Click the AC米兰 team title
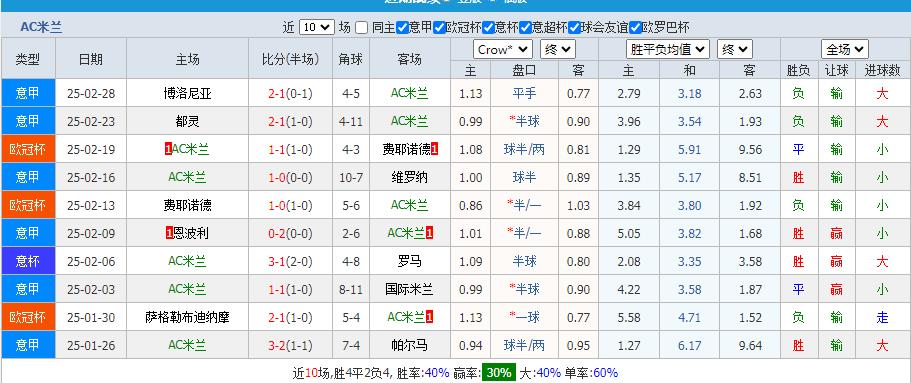Screen dimensions: 911x383 coord(41,27)
